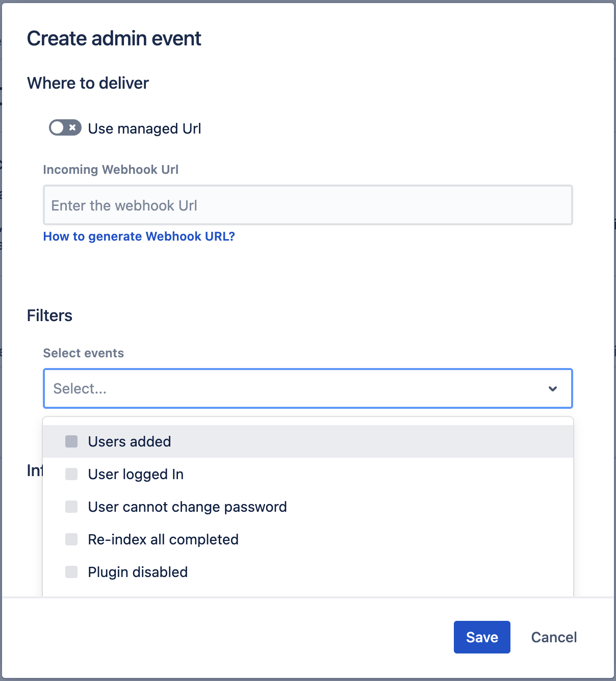Open How to generate Webhook URL link

pos(139,237)
